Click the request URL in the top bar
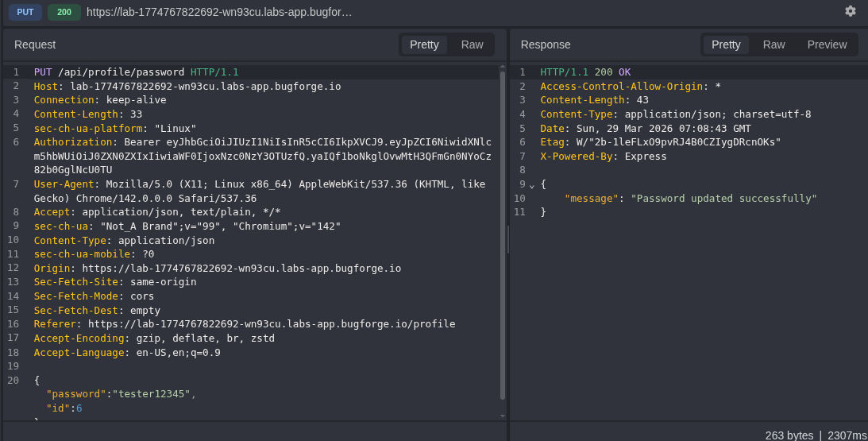The image size is (868, 441). (219, 12)
